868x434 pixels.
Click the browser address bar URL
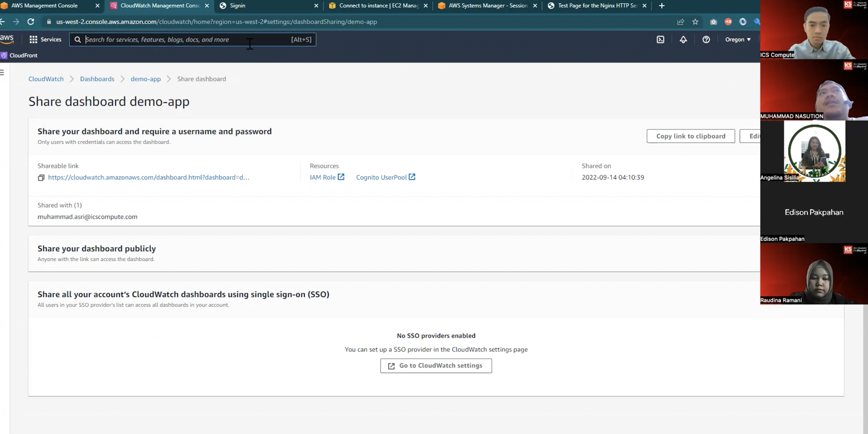click(x=217, y=22)
